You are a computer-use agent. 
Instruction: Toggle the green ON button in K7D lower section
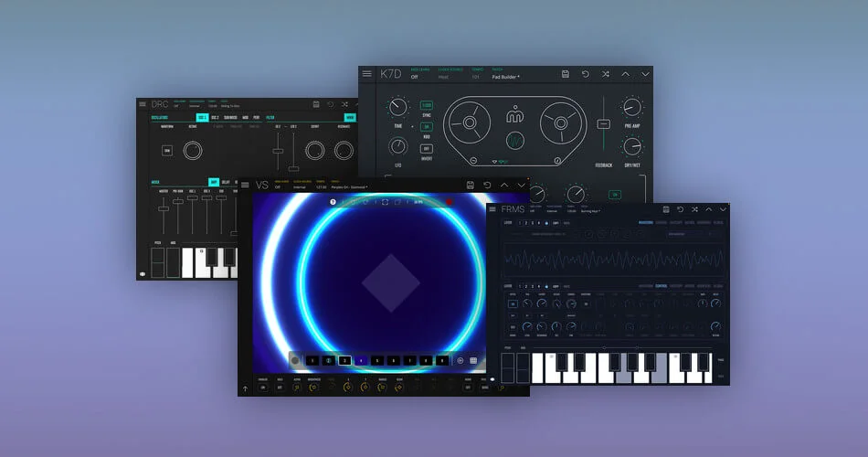615,195
